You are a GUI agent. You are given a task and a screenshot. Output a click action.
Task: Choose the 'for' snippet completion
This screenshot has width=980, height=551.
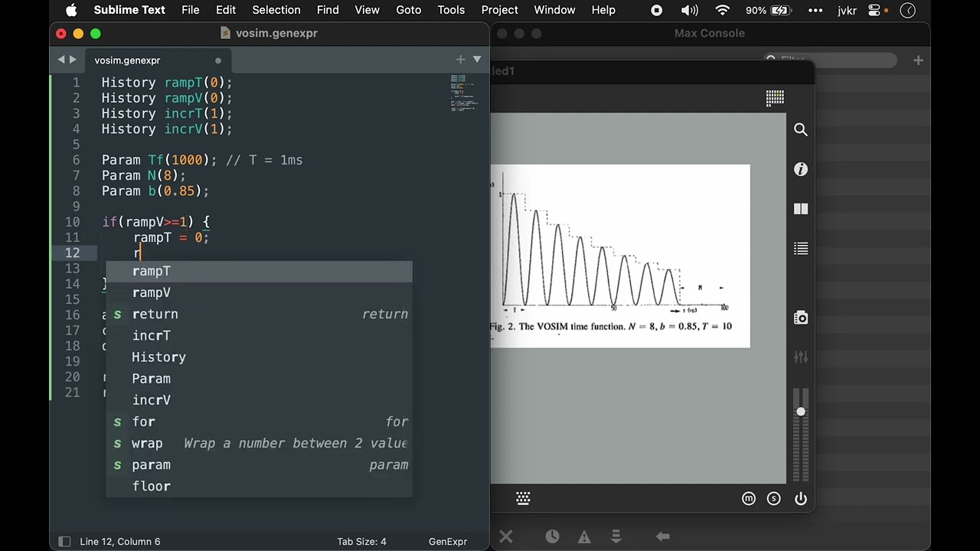[x=259, y=422]
